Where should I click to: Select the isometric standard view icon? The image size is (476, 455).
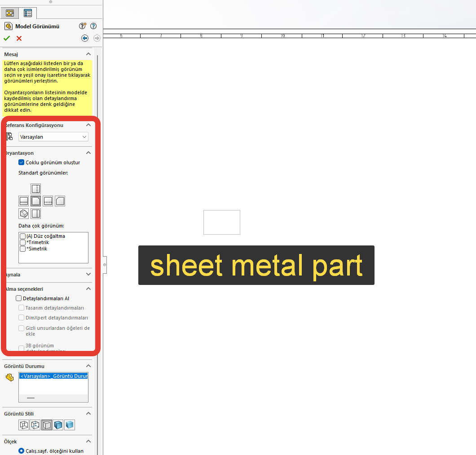tap(24, 214)
